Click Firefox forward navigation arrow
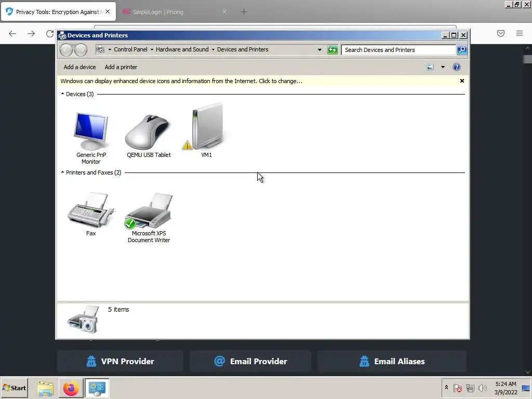 (x=31, y=33)
